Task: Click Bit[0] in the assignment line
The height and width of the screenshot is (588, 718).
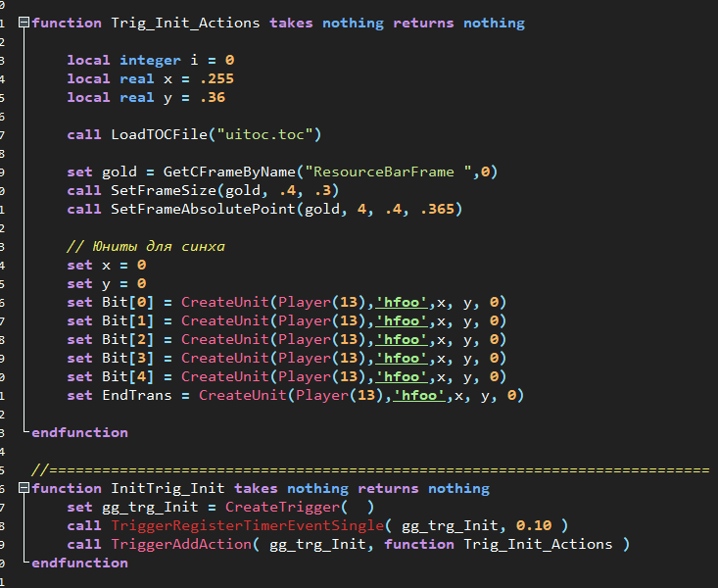Action: coord(128,303)
